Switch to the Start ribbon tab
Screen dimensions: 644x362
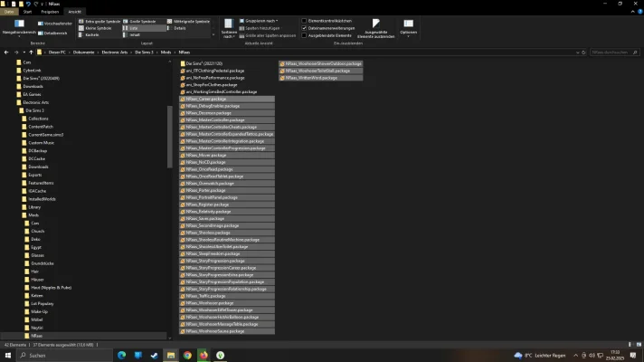pos(27,12)
